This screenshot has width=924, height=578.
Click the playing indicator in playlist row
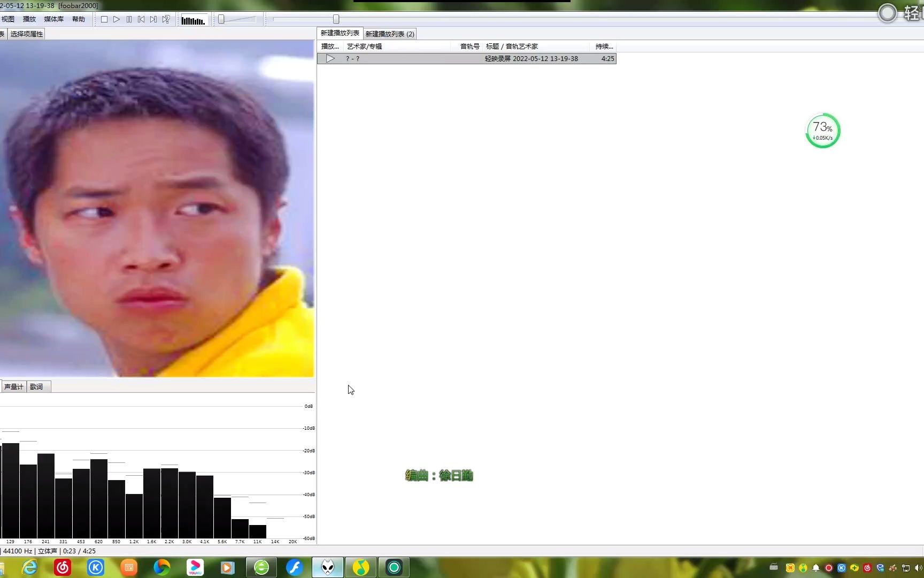[330, 59]
